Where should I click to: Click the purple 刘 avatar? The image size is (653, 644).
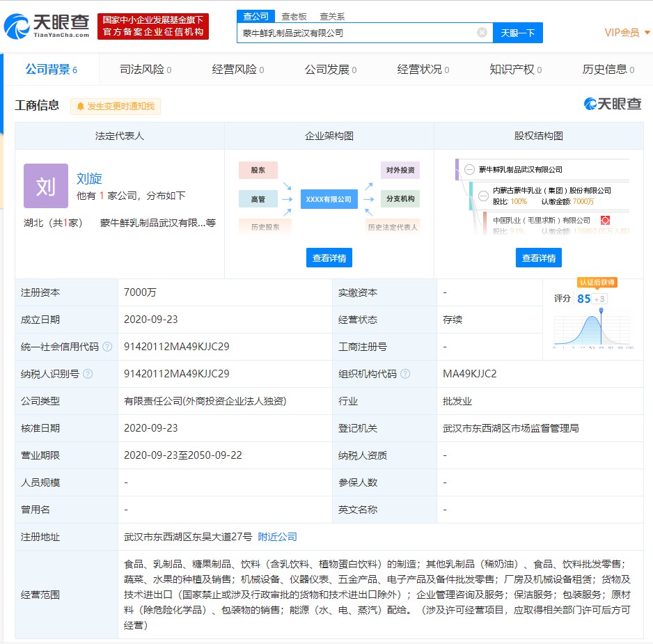click(46, 186)
